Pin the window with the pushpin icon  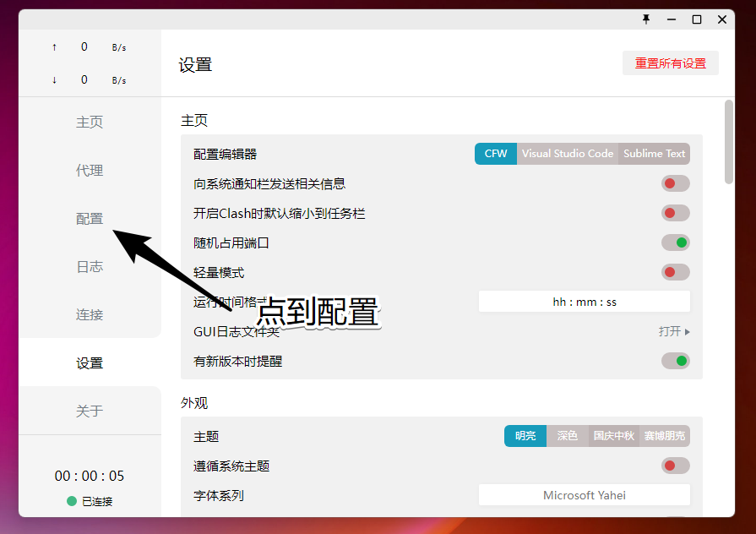[646, 19]
